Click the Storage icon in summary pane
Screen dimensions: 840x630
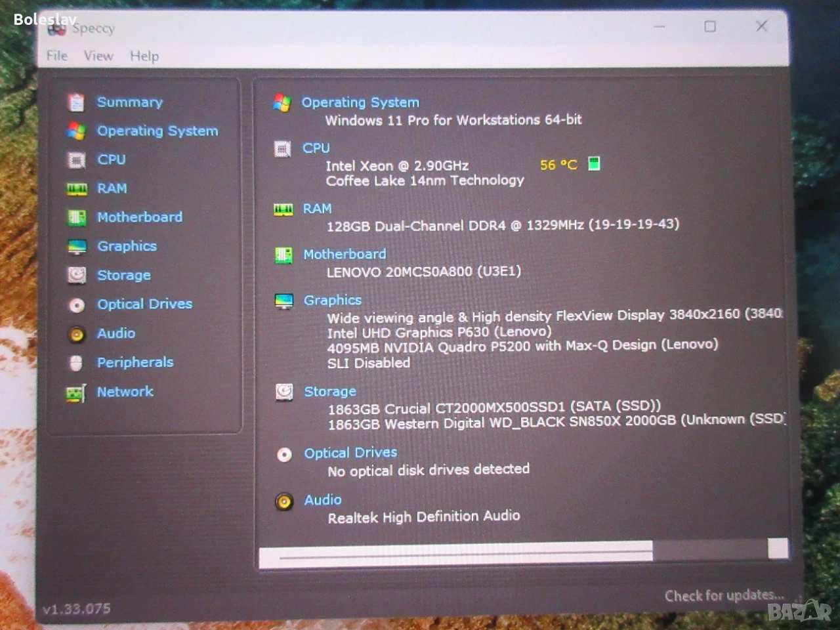click(284, 392)
